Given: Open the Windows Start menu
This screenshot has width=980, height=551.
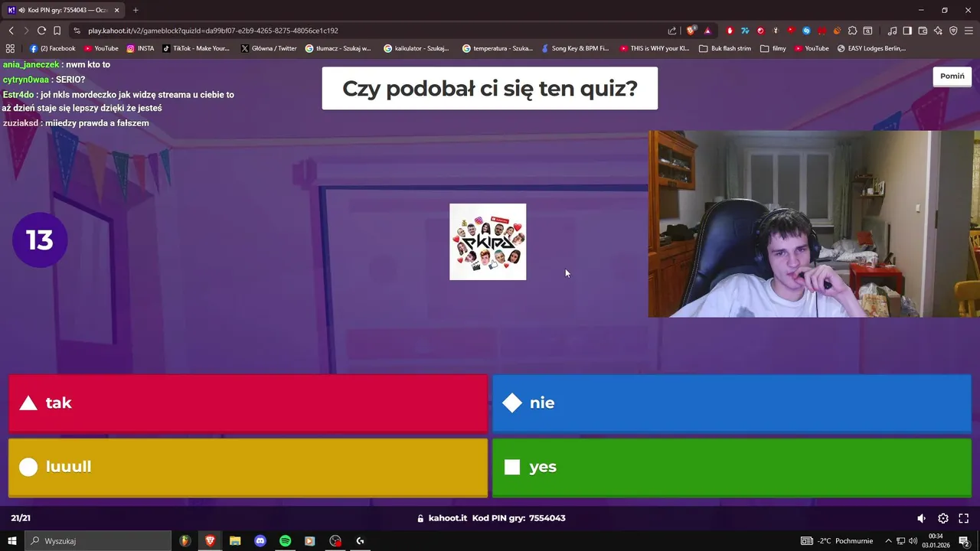Looking at the screenshot, I should 12,541.
